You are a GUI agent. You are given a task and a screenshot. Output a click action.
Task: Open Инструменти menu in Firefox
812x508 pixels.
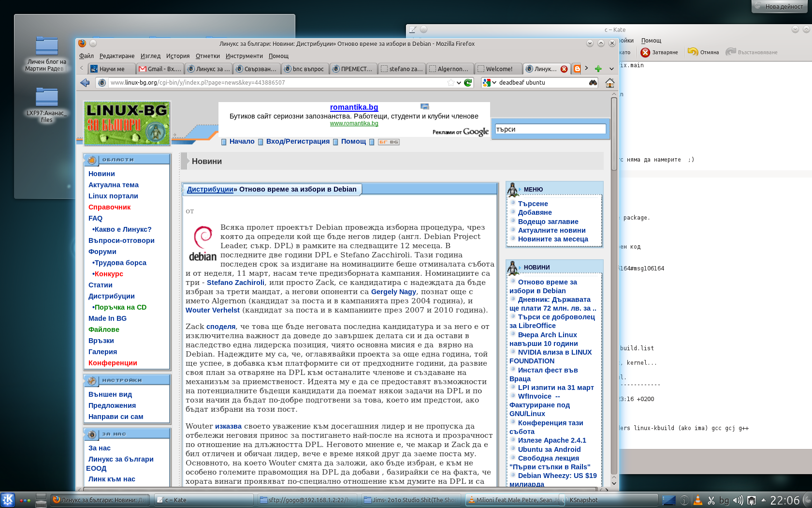244,56
